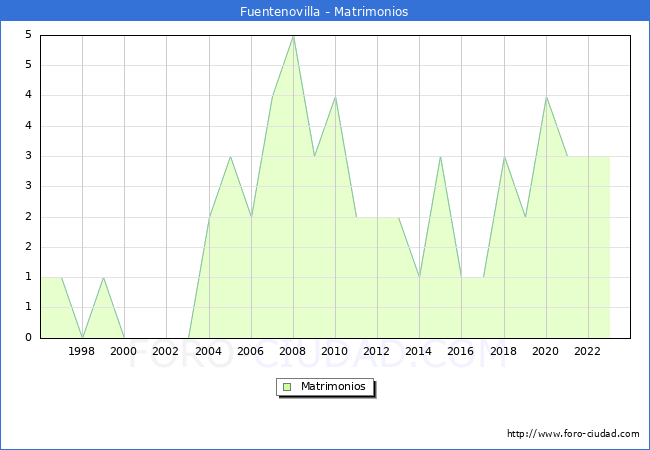The image size is (650, 450).
Task: Select the 2014 x-axis label
Action: coord(419,351)
